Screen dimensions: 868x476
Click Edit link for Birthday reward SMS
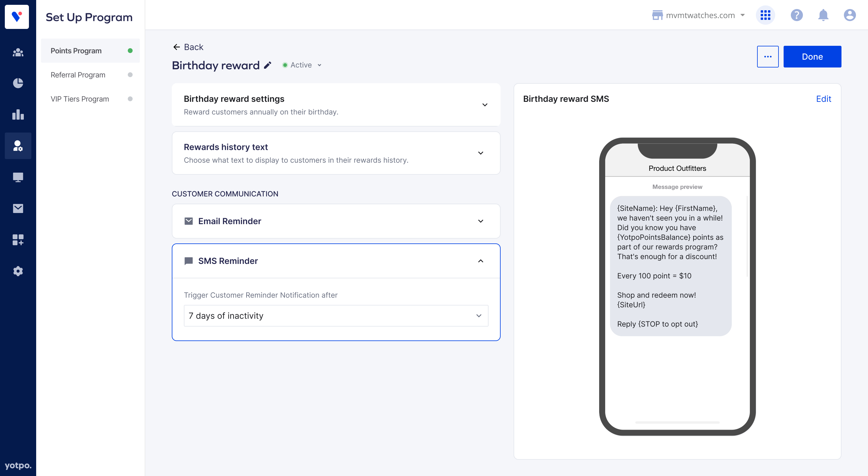[x=823, y=99]
